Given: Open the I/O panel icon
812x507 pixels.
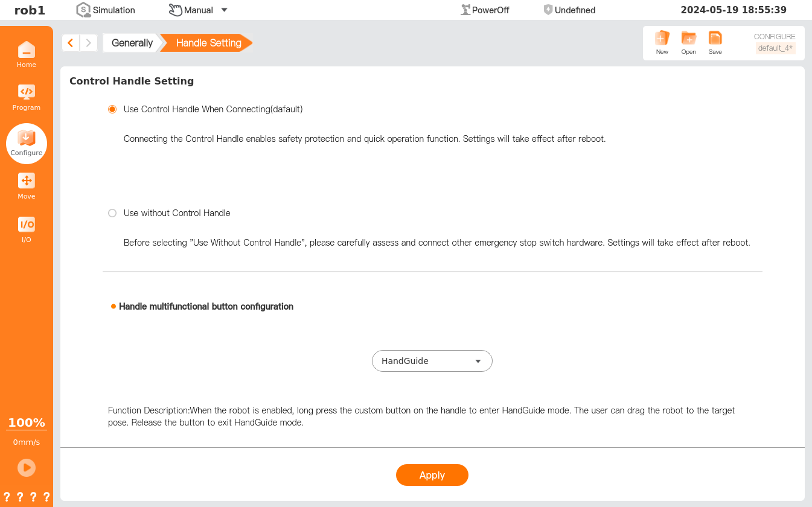Looking at the screenshot, I should [27, 229].
